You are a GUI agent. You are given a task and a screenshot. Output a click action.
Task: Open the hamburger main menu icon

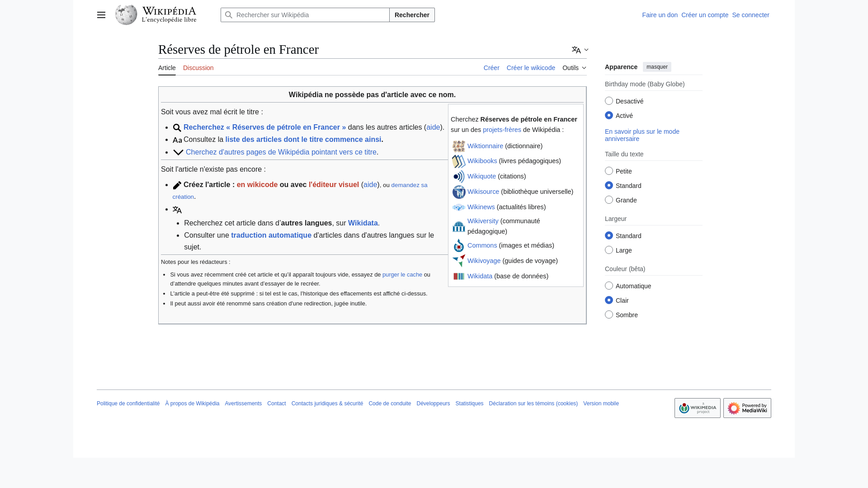click(101, 15)
